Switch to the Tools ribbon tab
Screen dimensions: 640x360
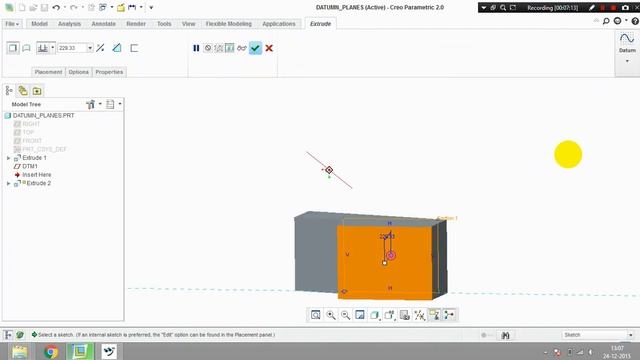click(164, 24)
